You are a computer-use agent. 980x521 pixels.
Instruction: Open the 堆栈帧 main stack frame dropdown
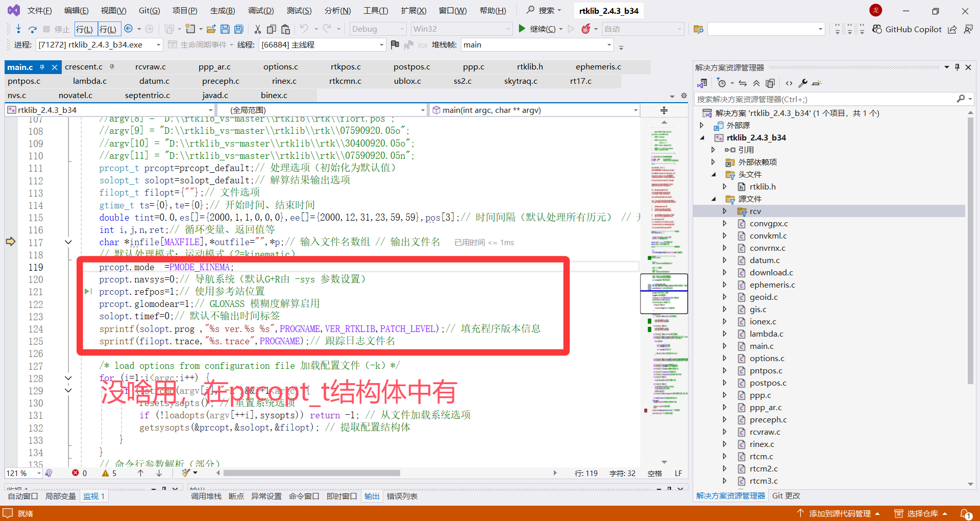pyautogui.click(x=537, y=45)
